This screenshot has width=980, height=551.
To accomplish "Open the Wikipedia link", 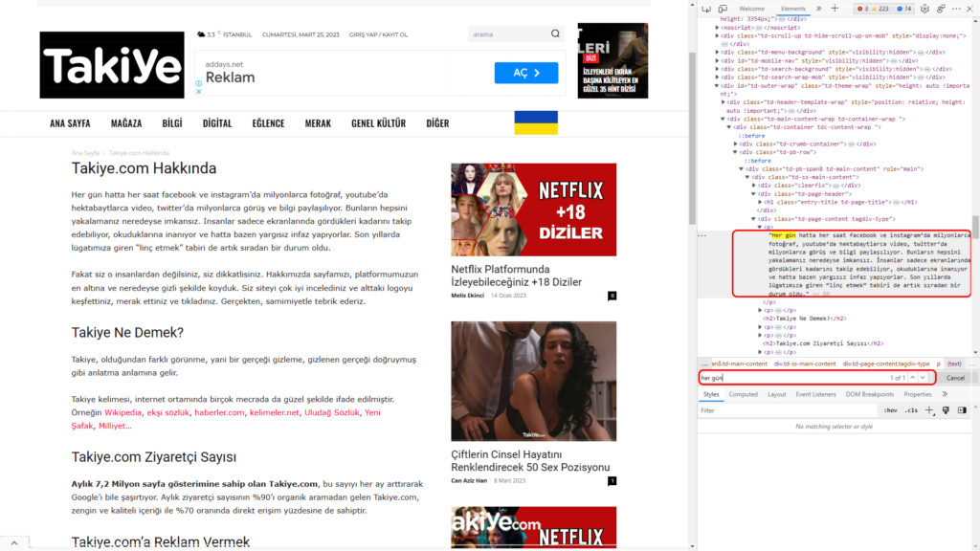I will [123, 412].
